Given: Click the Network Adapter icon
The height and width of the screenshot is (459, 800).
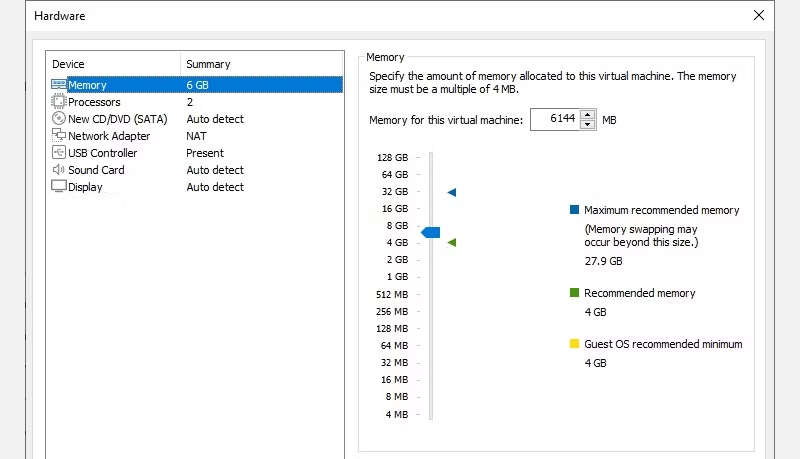Looking at the screenshot, I should [58, 136].
